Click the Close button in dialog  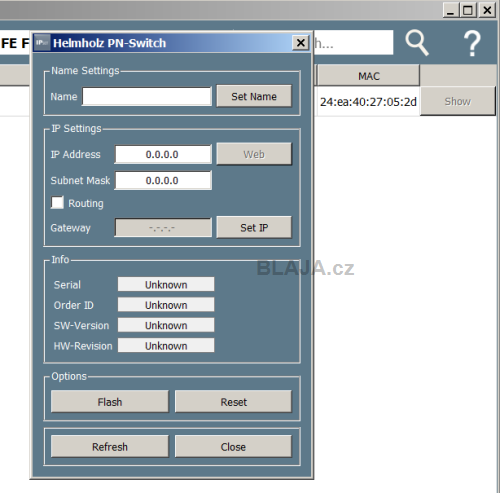point(233,446)
